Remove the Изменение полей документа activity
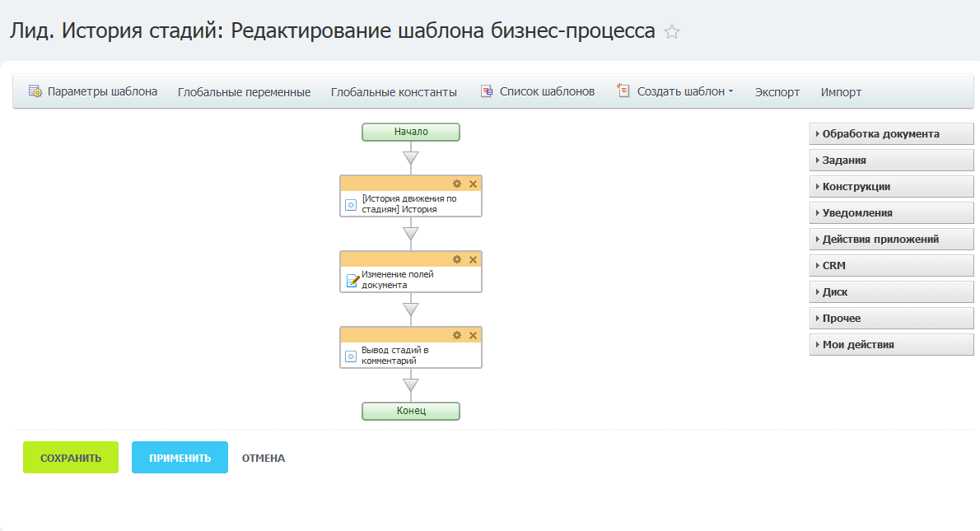 tap(473, 259)
